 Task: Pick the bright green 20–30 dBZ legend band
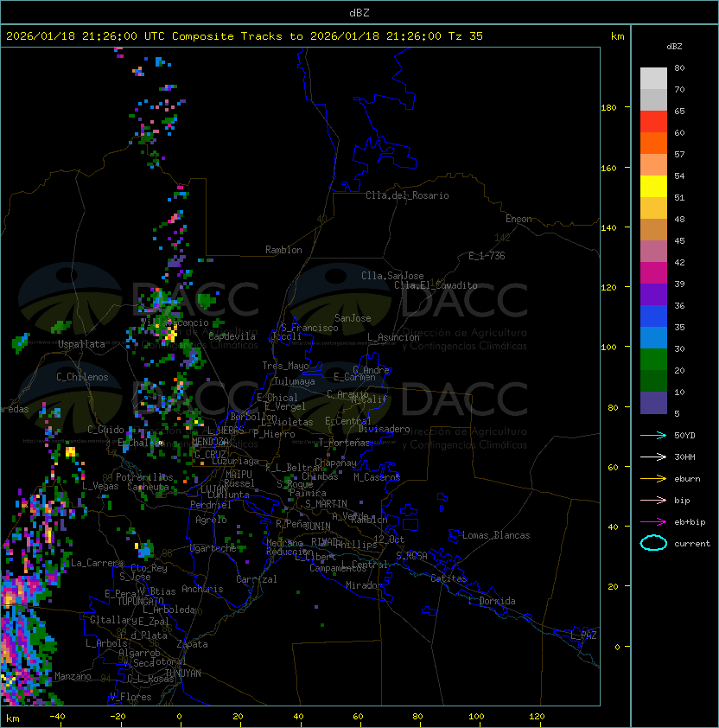pos(653,360)
